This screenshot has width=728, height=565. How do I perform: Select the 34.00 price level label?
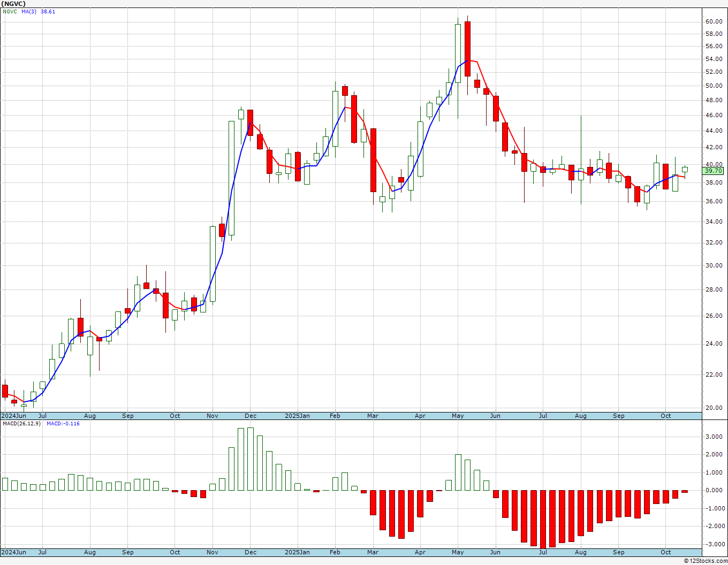coord(714,222)
